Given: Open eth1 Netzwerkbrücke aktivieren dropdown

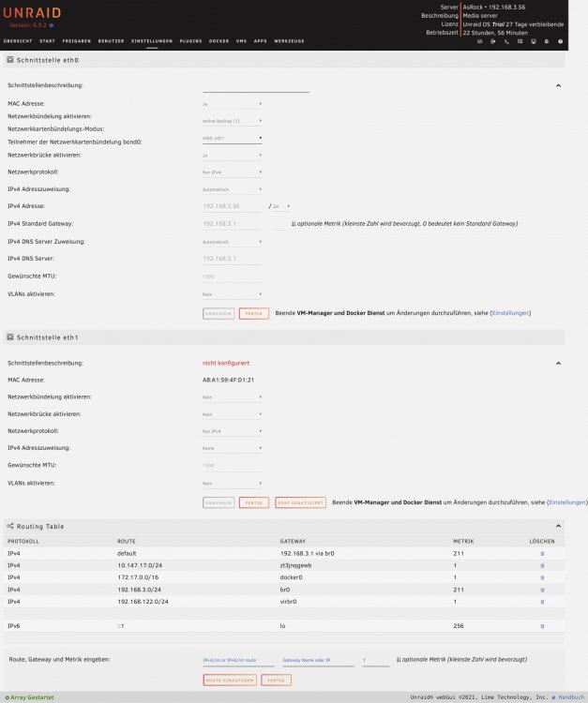Looking at the screenshot, I should 232,414.
